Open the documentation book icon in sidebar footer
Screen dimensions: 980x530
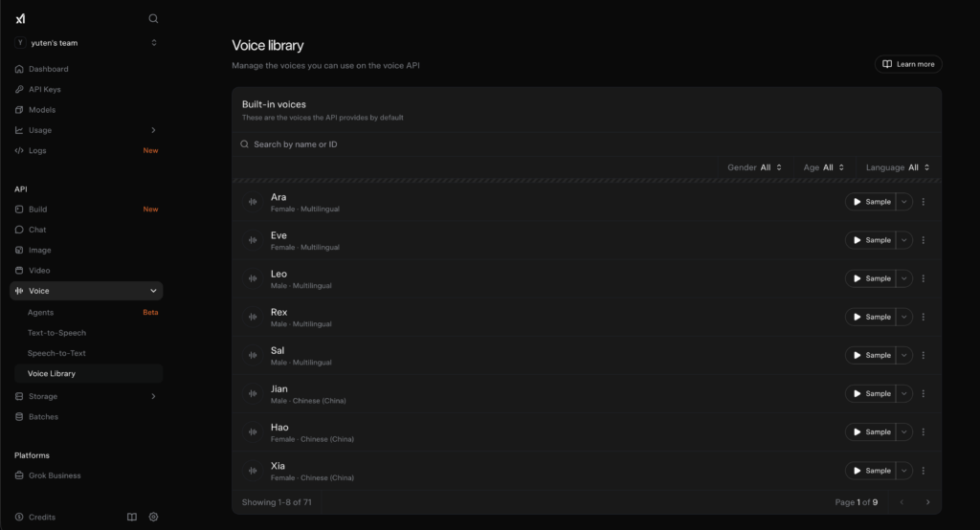(x=132, y=517)
